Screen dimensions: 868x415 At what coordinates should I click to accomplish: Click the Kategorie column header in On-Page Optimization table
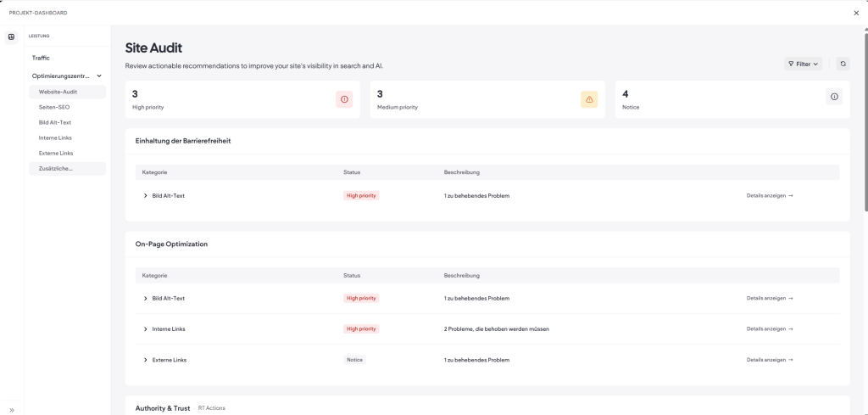[154, 275]
